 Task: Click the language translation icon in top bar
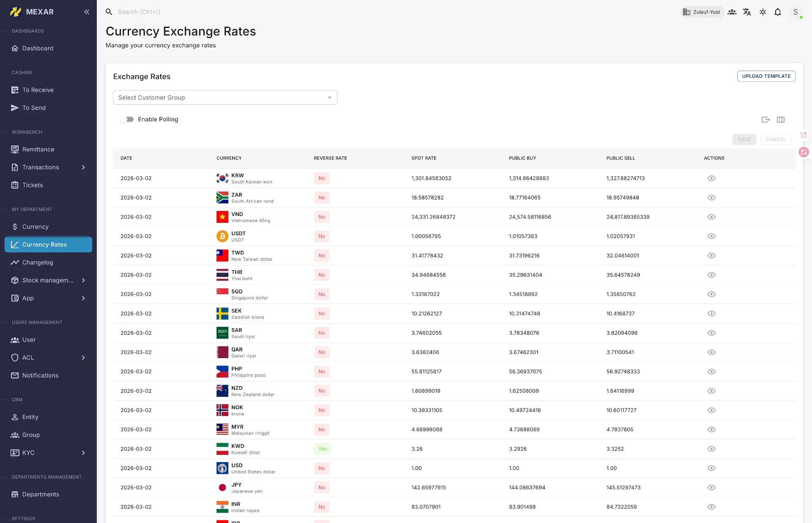tap(747, 12)
